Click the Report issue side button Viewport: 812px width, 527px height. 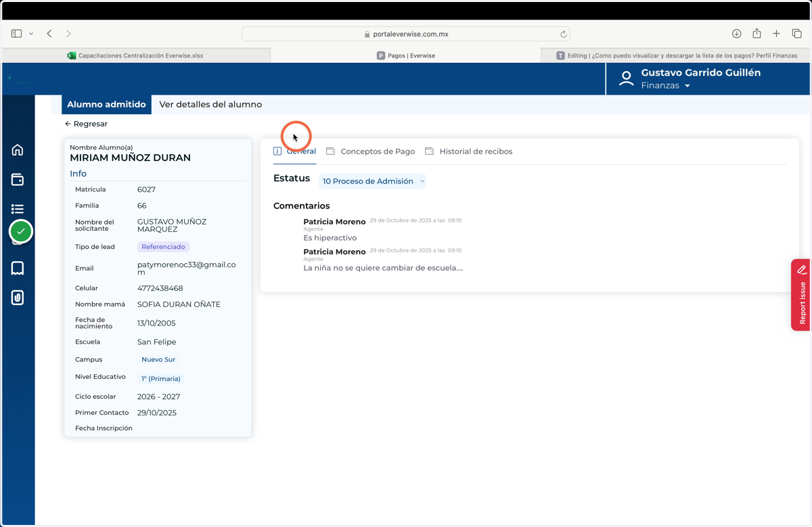click(x=801, y=295)
